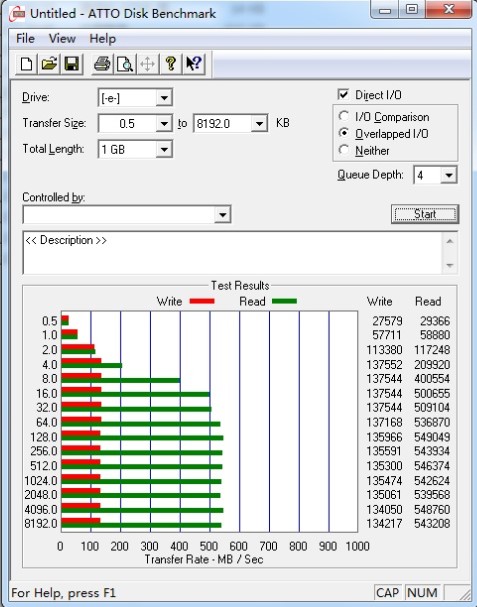
Task: Expand the Total Length dropdown
Action: 164,149
